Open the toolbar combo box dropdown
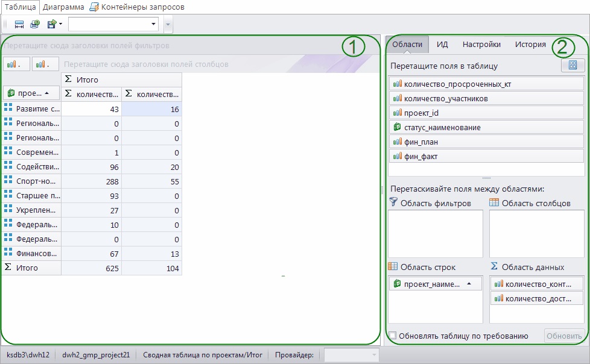 click(x=154, y=24)
